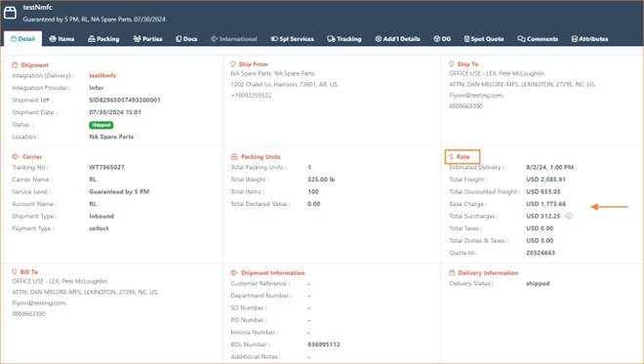Click Total Surcharges value USD 312.25

543,216
